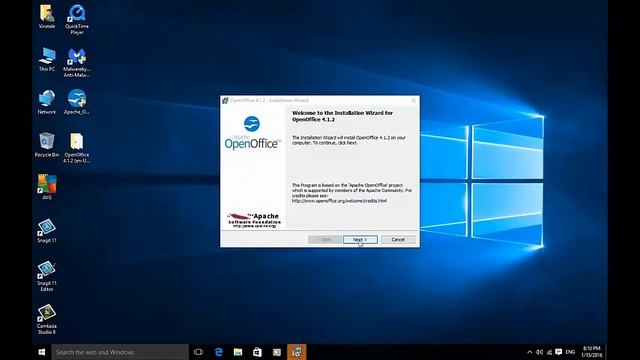Open the network status tray icon

(549, 352)
